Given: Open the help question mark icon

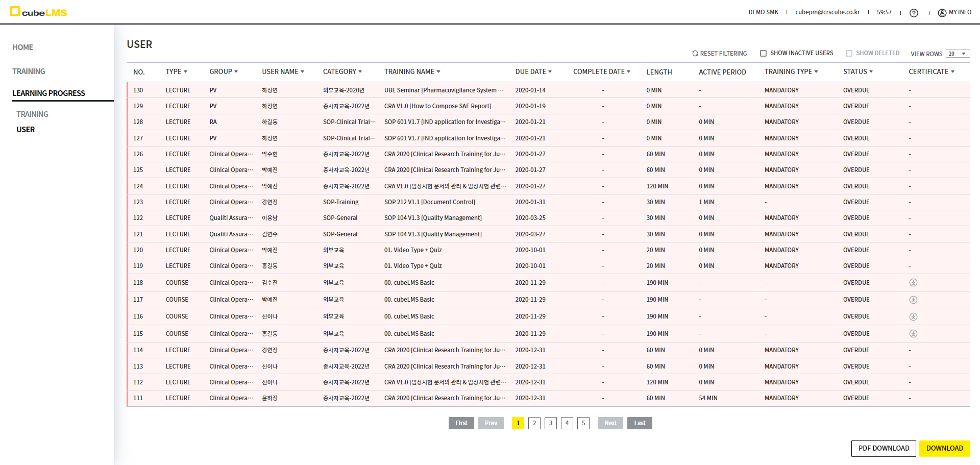Looking at the screenshot, I should click(914, 13).
